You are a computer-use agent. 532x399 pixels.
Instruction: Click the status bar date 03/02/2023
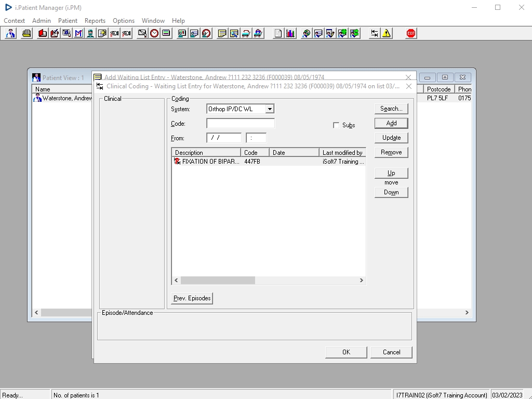[x=507, y=395]
